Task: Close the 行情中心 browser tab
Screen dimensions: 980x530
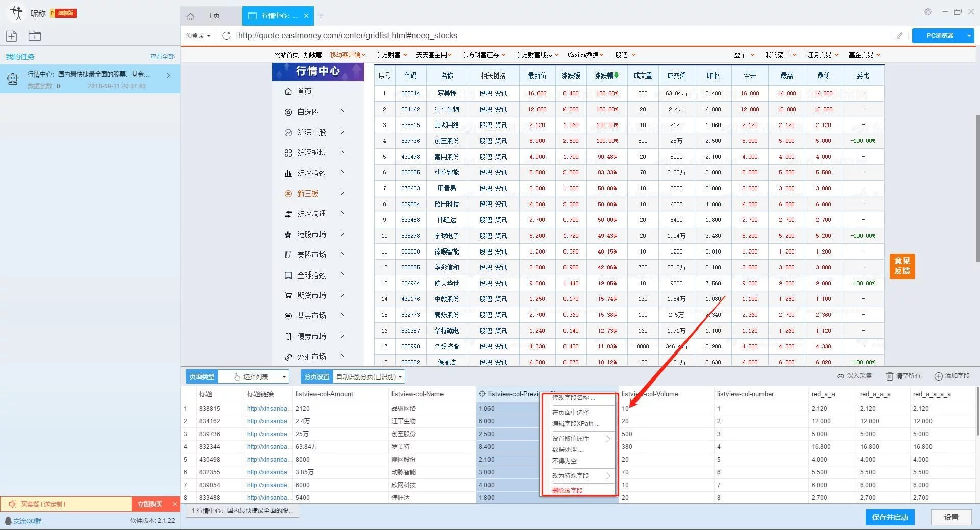Action: pos(306,16)
